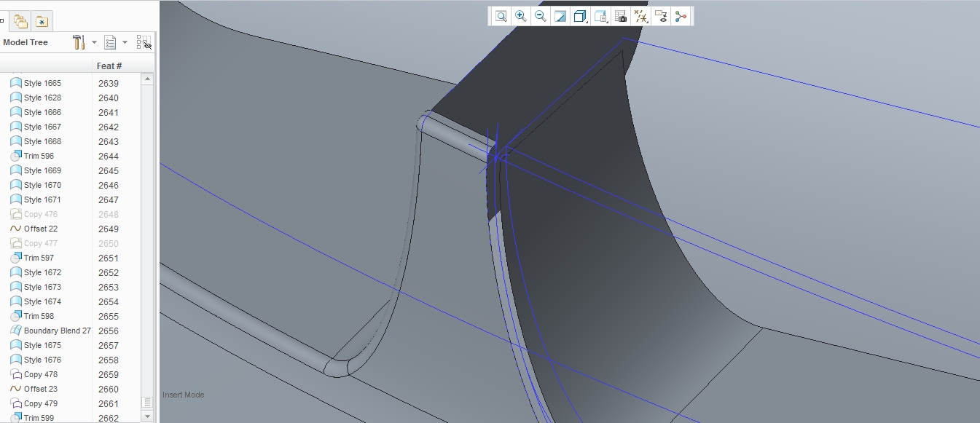Viewport: 980px width, 423px height.
Task: Click Style 1673 in the tree
Action: coord(42,287)
